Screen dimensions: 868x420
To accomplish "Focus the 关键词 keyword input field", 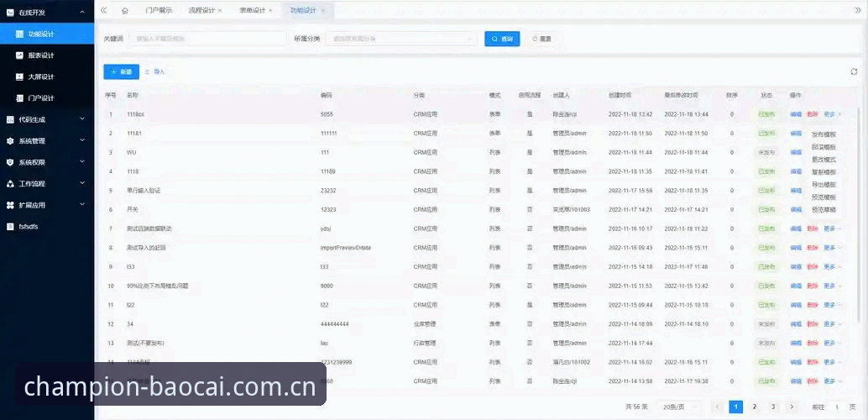I will click(x=207, y=39).
